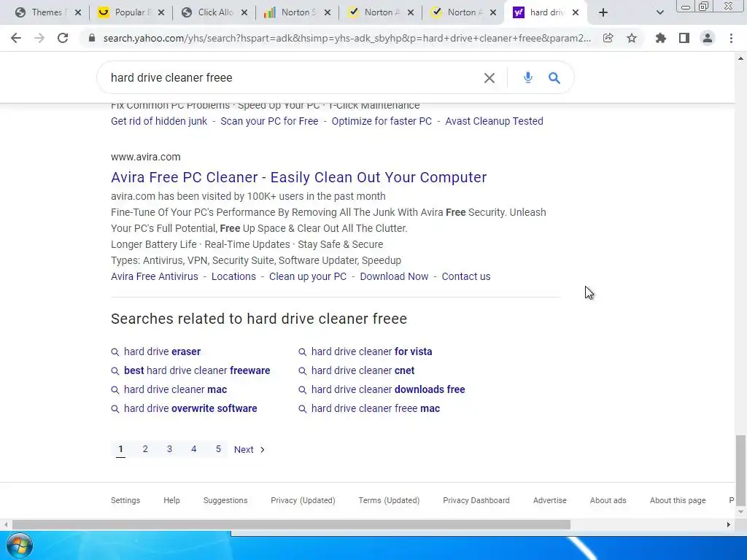Reload the page with the refresh icon
This screenshot has width=747, height=560.
pyautogui.click(x=63, y=38)
